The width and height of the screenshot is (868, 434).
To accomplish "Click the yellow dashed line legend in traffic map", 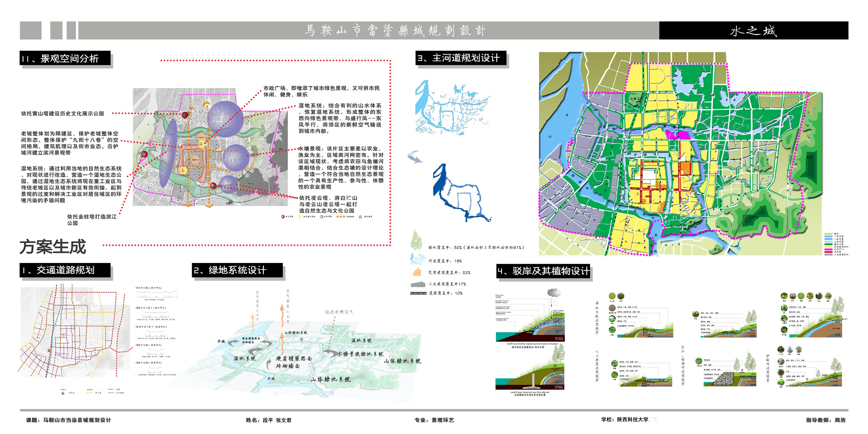I will [90, 393].
